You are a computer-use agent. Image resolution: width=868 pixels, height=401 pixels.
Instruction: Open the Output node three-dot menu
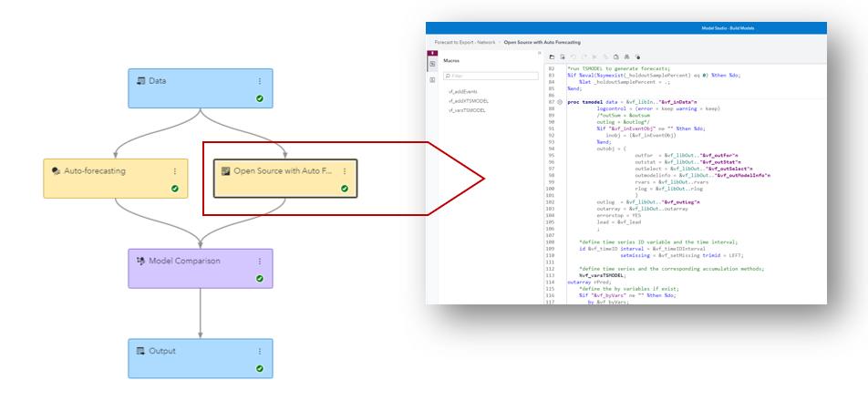click(x=259, y=351)
